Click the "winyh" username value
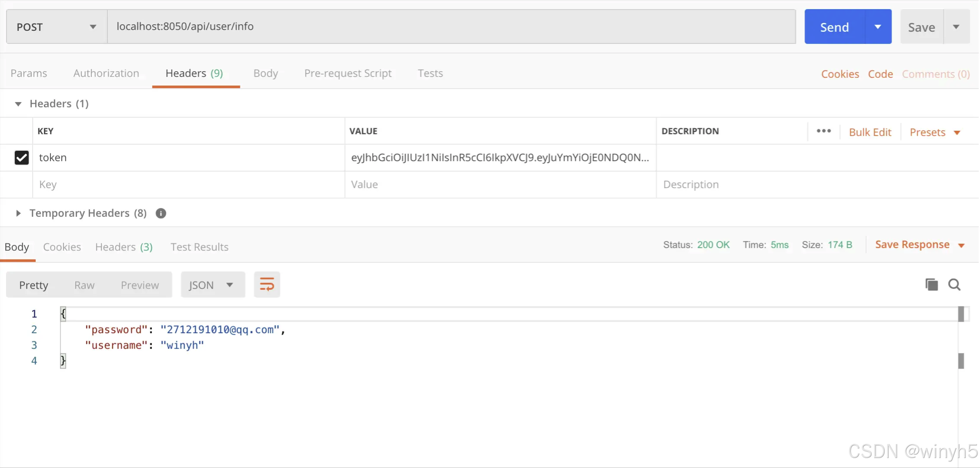This screenshot has height=468, width=980. click(182, 345)
